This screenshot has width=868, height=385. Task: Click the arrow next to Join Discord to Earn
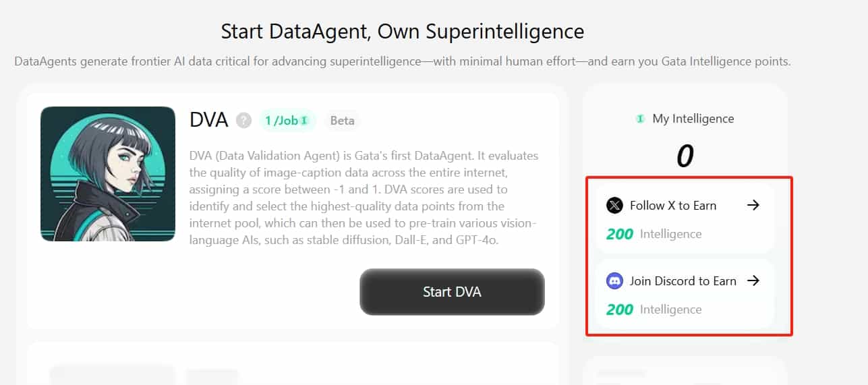[x=753, y=281]
